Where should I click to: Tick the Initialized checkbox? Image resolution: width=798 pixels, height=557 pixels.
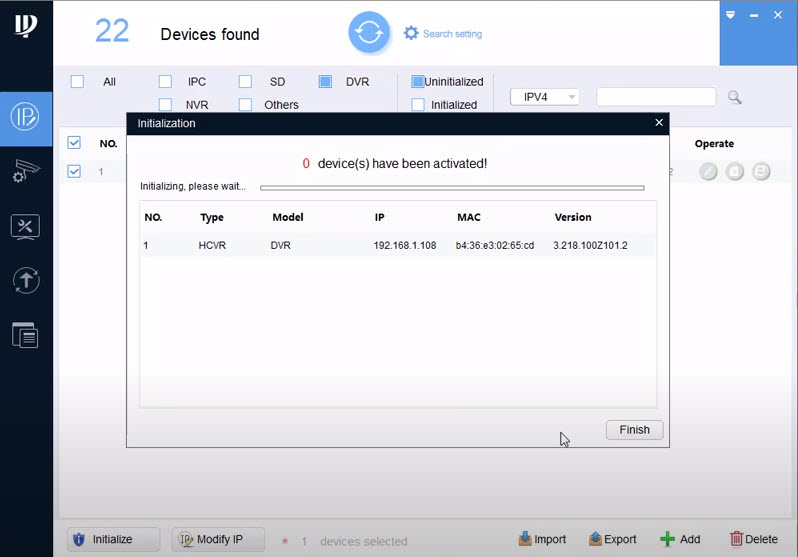418,104
